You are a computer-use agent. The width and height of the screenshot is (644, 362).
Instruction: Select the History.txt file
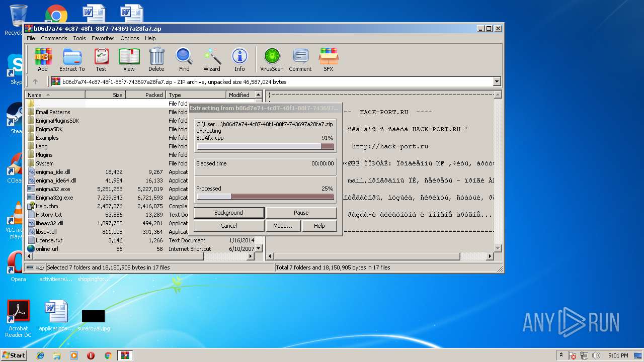click(48, 215)
